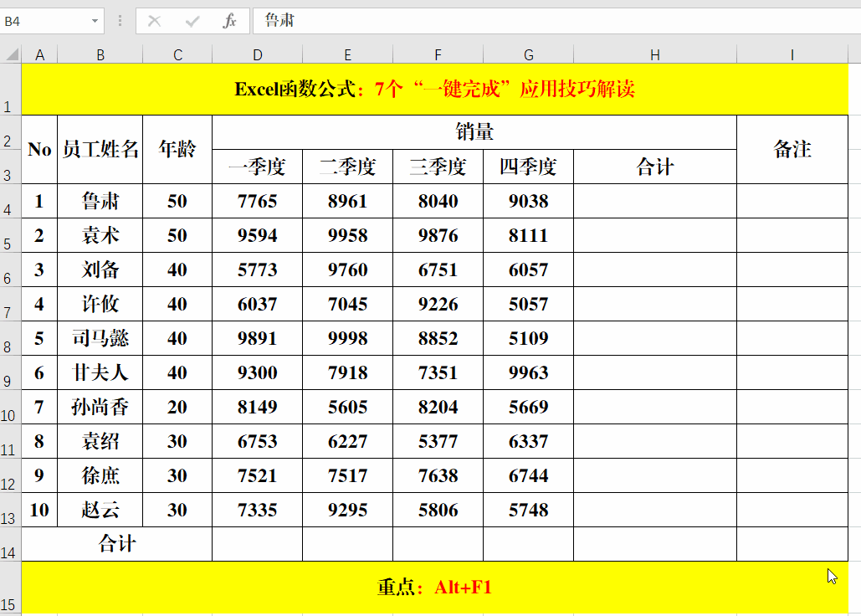Click the Insert Function (fx) icon
This screenshot has width=861, height=616.
point(230,21)
